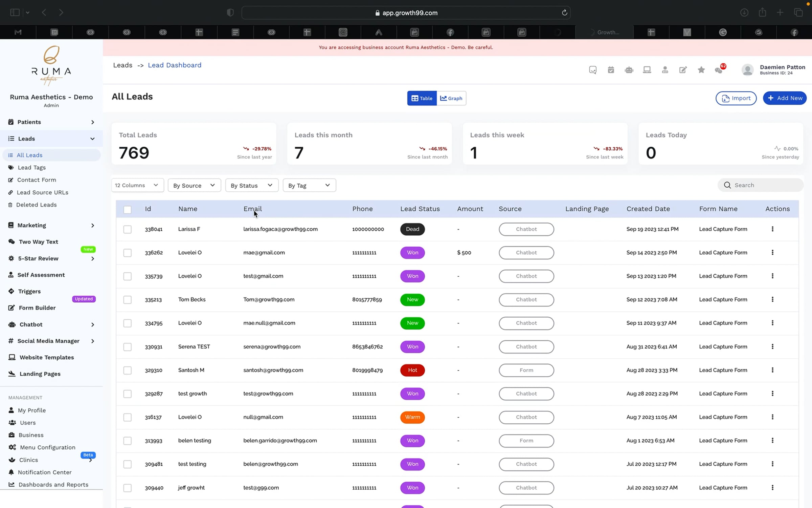812x508 pixels.
Task: Click the Safari new tab plus icon
Action: (780, 13)
